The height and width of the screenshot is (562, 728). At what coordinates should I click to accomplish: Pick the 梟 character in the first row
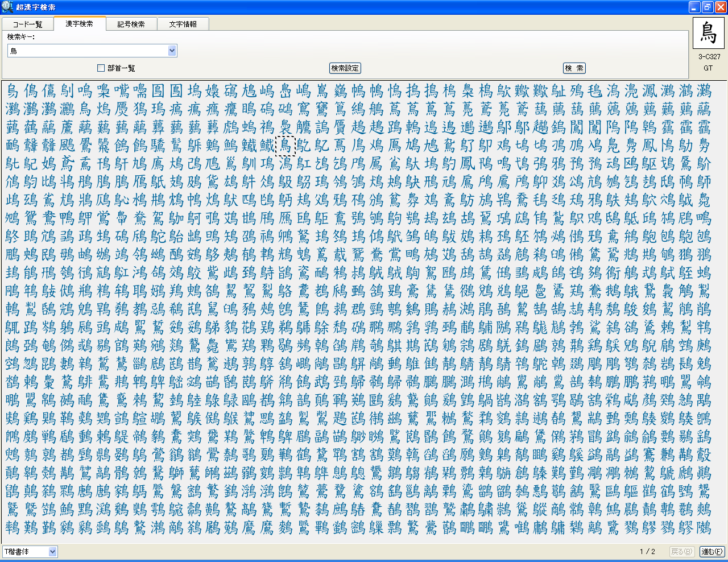(468, 91)
